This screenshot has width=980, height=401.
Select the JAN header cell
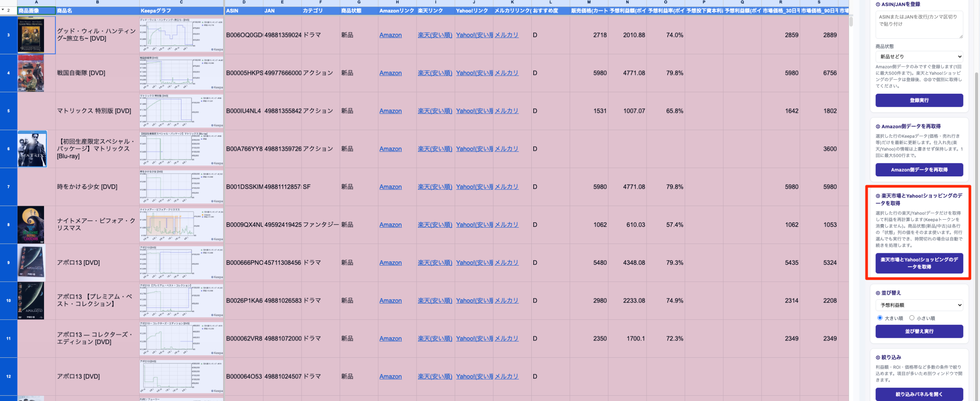click(282, 11)
